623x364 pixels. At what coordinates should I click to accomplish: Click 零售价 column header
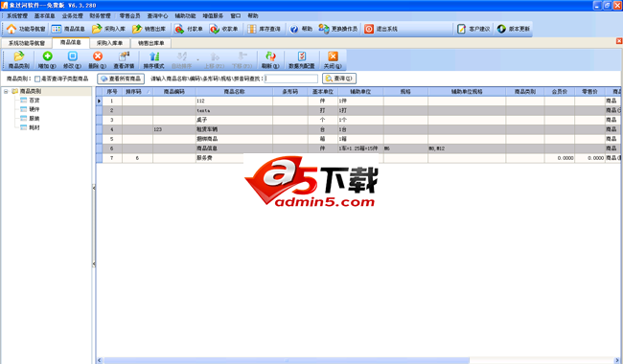[x=589, y=92]
